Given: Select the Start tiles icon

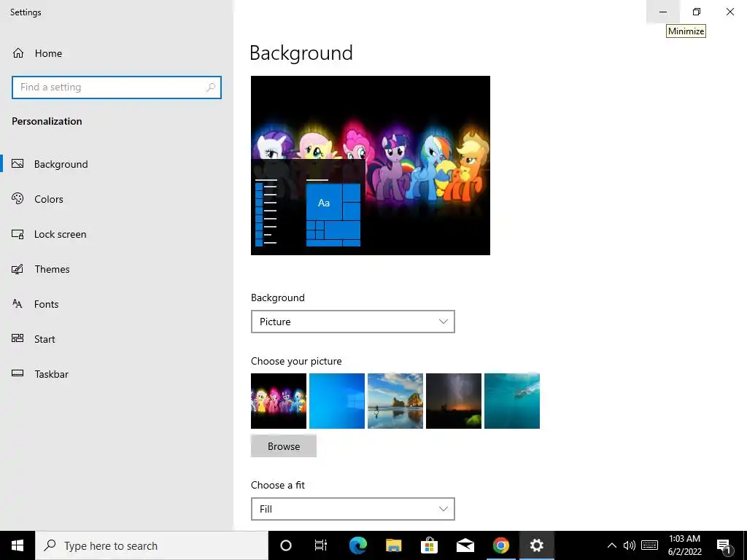Looking at the screenshot, I should 18,338.
